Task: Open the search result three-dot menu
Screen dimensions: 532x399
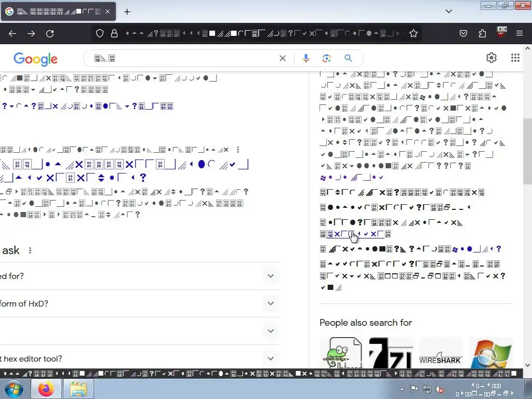Action: pyautogui.click(x=238, y=150)
